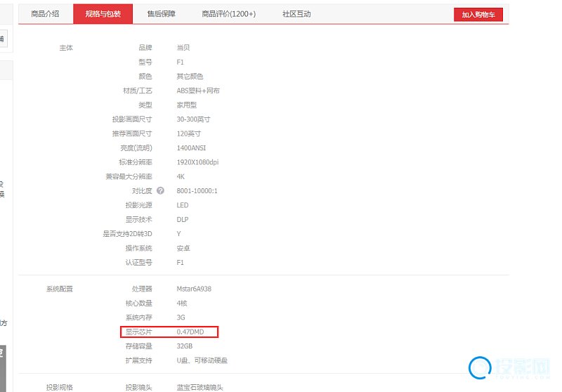Select the 投影光源 label

coord(138,205)
